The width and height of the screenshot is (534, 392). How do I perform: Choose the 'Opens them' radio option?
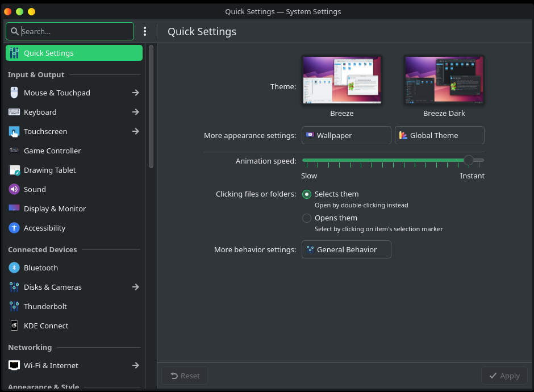[307, 218]
